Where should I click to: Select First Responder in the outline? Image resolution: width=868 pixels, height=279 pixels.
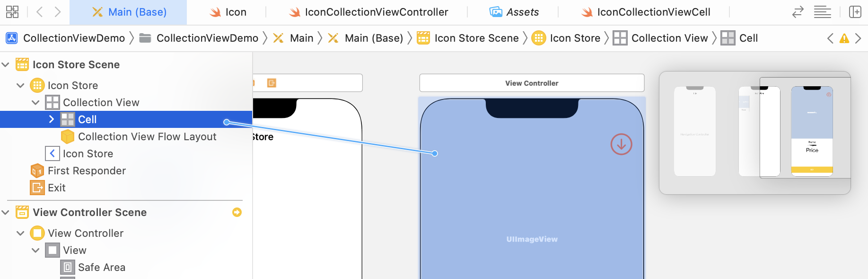coord(87,171)
